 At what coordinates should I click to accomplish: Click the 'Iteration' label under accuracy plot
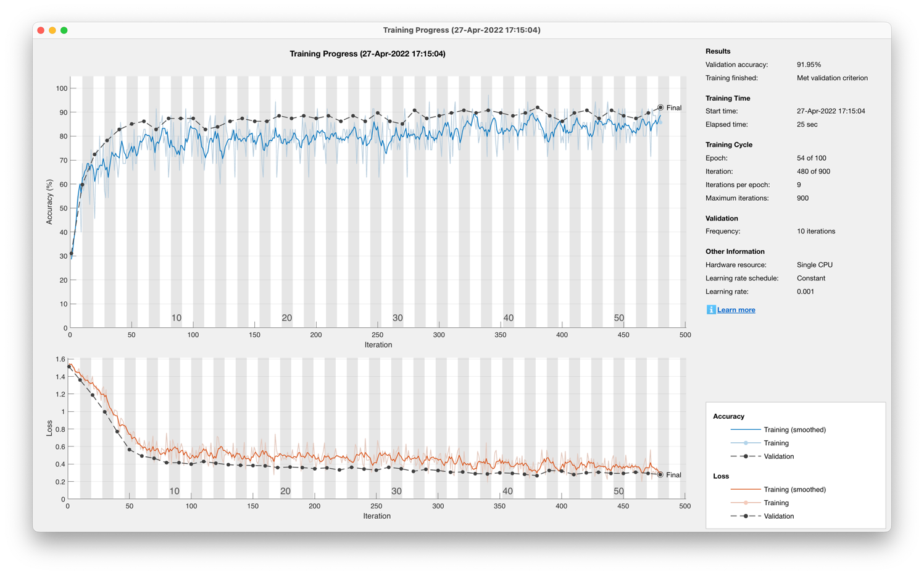point(378,345)
